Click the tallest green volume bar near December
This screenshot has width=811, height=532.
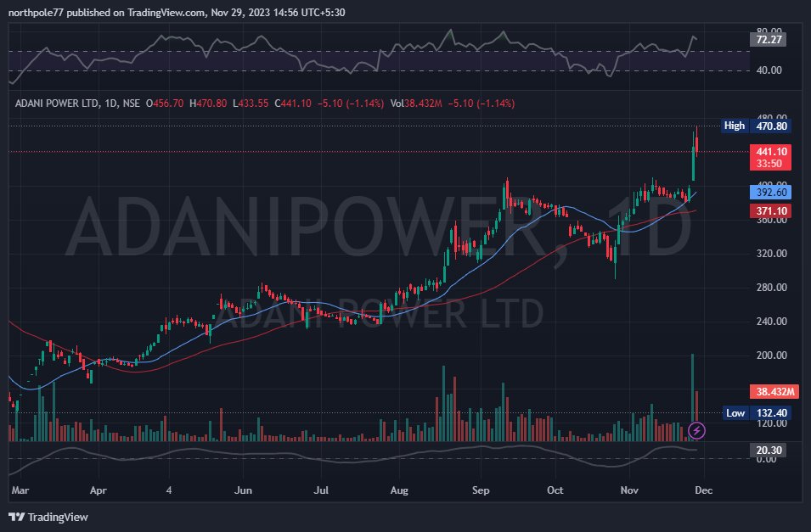[x=693, y=398]
